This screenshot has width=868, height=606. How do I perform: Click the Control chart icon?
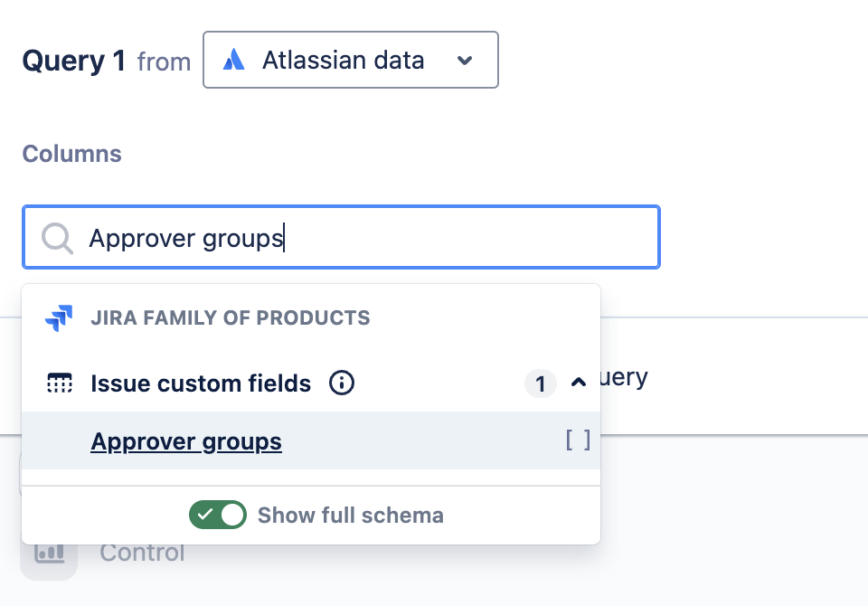49,553
